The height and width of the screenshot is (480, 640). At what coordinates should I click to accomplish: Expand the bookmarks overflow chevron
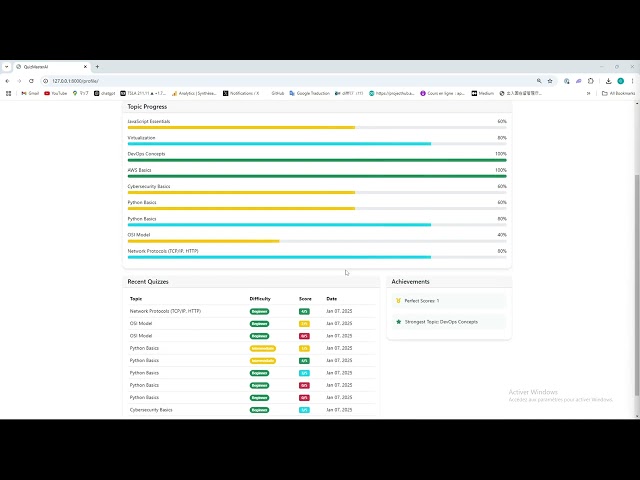(x=589, y=93)
